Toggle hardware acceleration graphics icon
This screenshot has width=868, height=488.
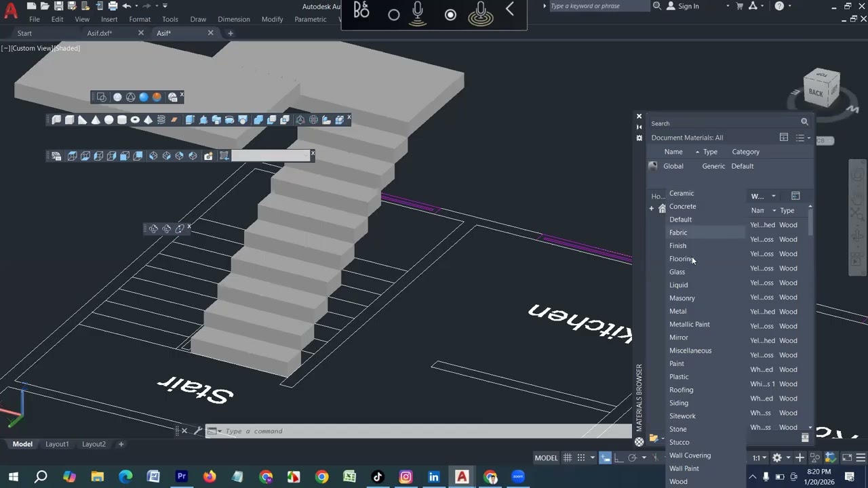pos(831,457)
